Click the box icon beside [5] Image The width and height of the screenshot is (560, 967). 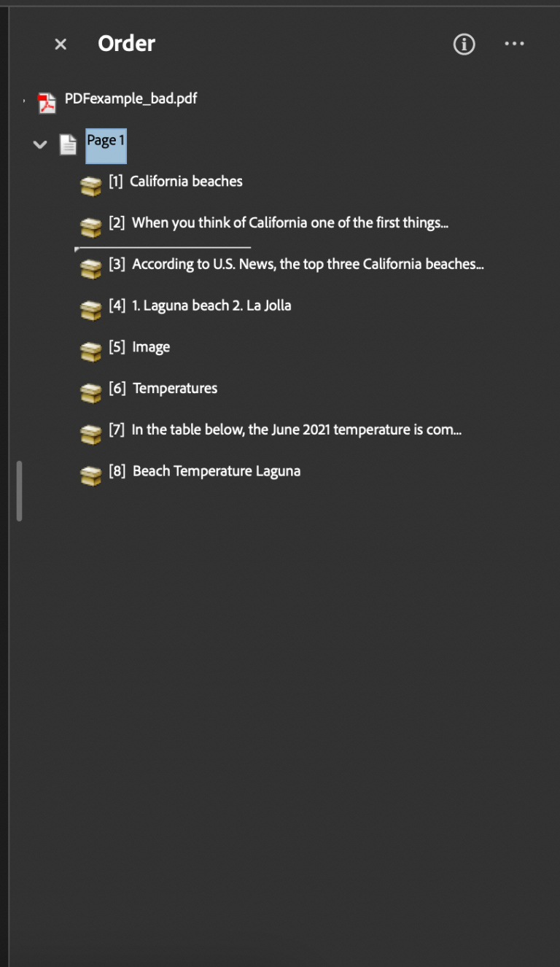click(x=90, y=351)
